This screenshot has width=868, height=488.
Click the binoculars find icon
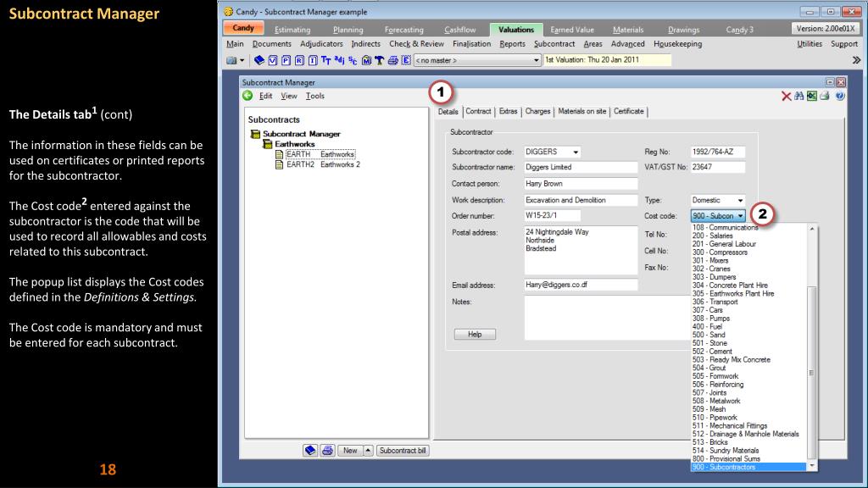(x=798, y=97)
